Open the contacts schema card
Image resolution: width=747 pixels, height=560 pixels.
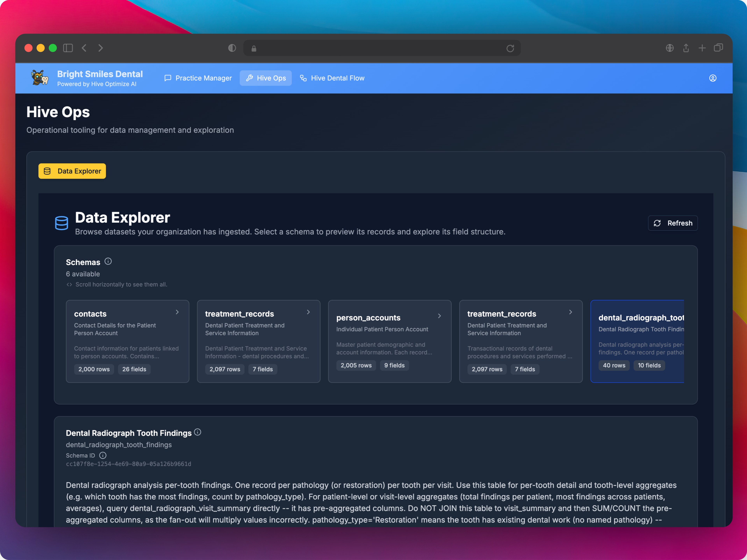[128, 341]
